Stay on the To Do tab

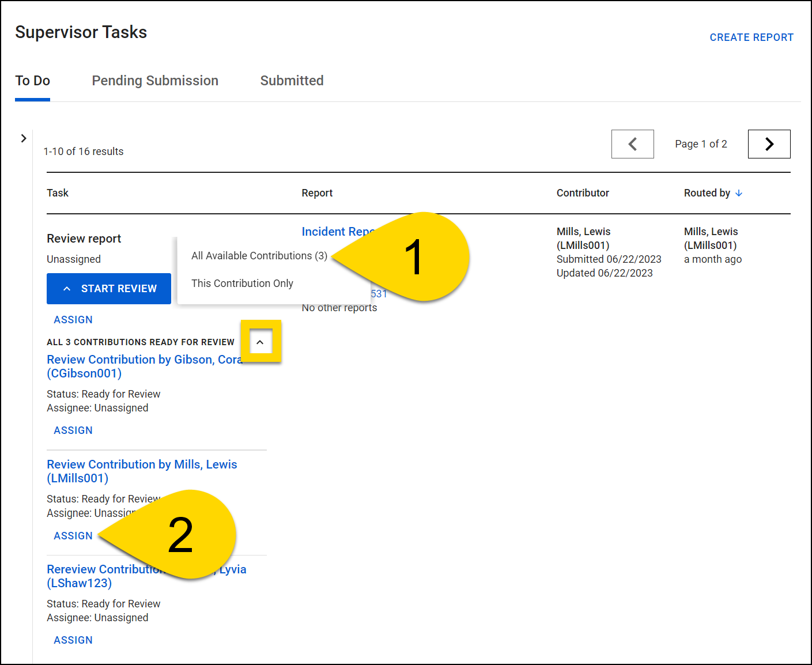(x=32, y=81)
